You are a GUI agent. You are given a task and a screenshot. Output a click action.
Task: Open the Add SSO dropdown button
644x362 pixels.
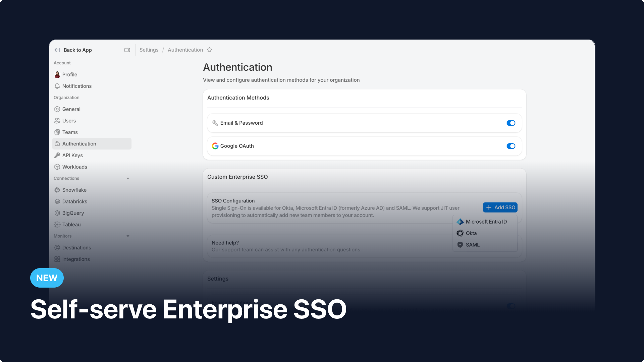(500, 207)
